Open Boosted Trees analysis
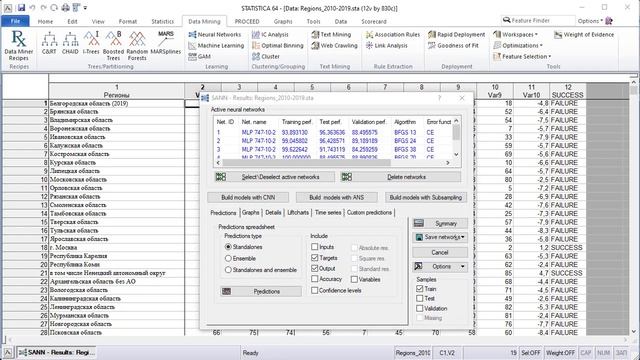This screenshot has width=640, height=360. (x=113, y=45)
